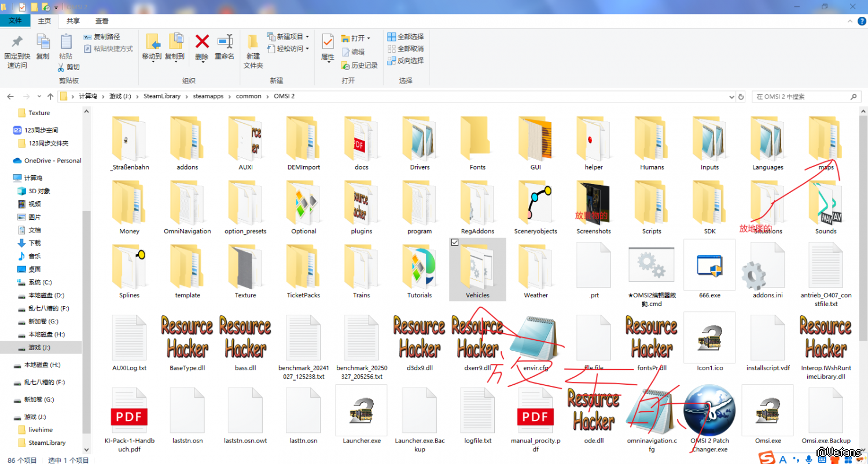Select the Sceneryobjects folder
868x464 pixels.
536,207
